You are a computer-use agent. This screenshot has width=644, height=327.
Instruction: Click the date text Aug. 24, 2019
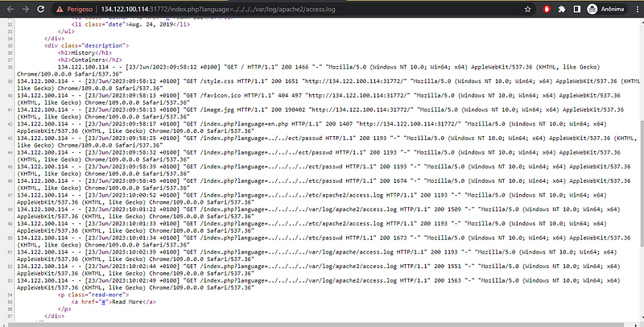click(x=151, y=24)
